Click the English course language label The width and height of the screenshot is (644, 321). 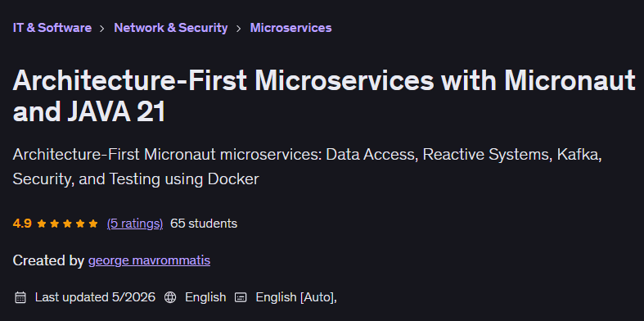click(205, 297)
